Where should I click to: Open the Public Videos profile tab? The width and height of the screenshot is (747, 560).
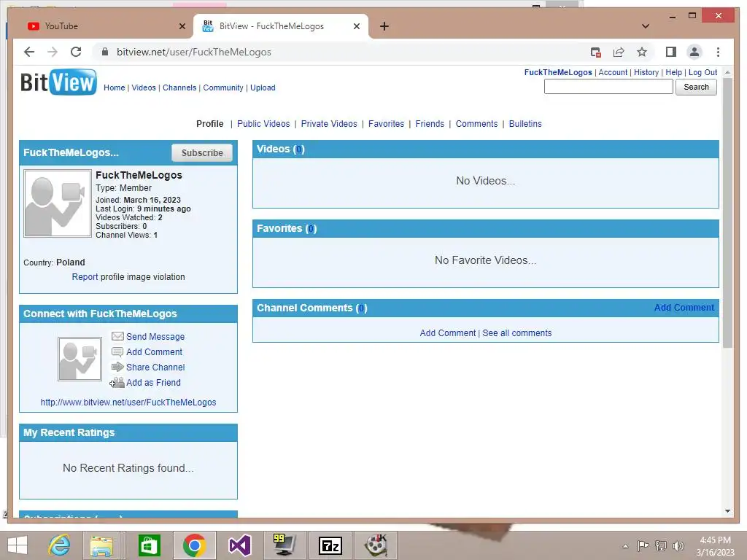263,124
